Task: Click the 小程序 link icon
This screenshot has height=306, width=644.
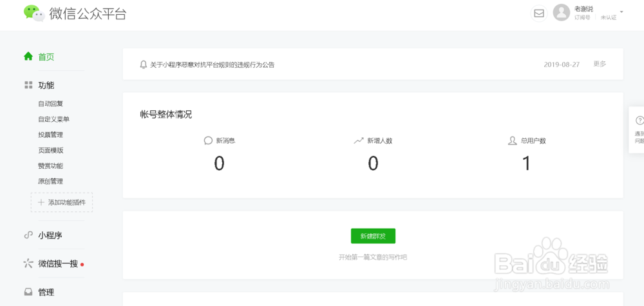Action: (28, 235)
